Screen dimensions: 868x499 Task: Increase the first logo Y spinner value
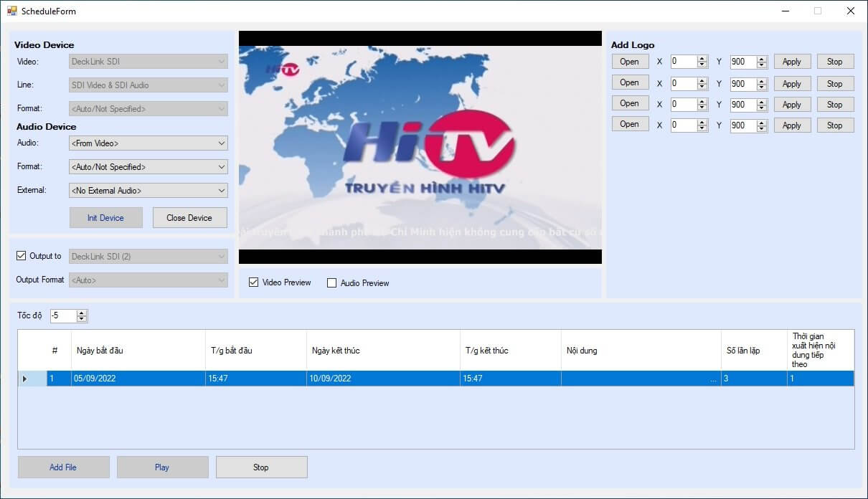762,59
